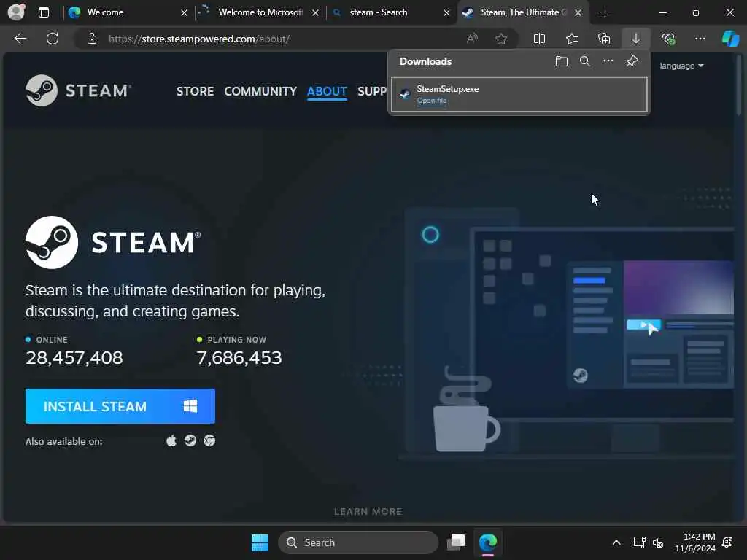
Task: Open Collections panel
Action: click(x=604, y=39)
